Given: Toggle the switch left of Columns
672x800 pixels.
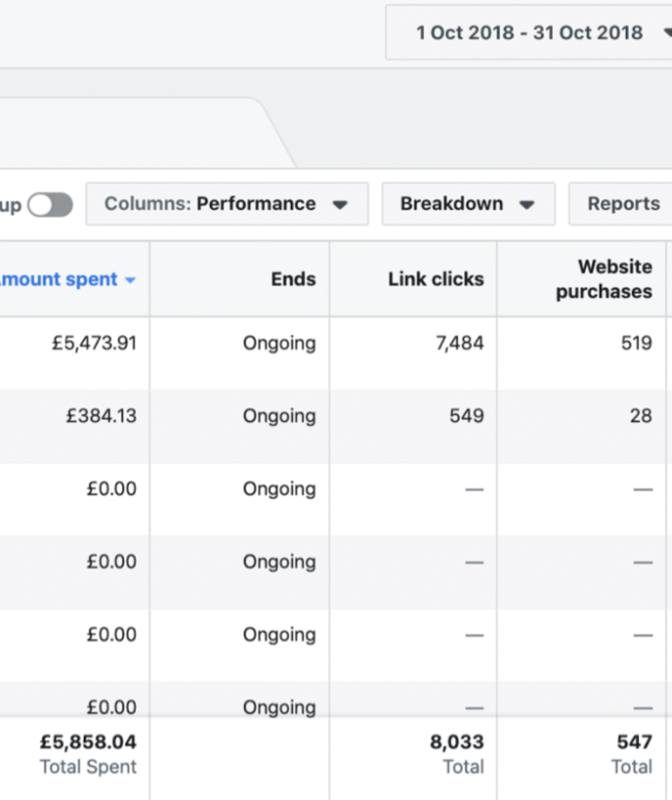Looking at the screenshot, I should click(x=50, y=204).
